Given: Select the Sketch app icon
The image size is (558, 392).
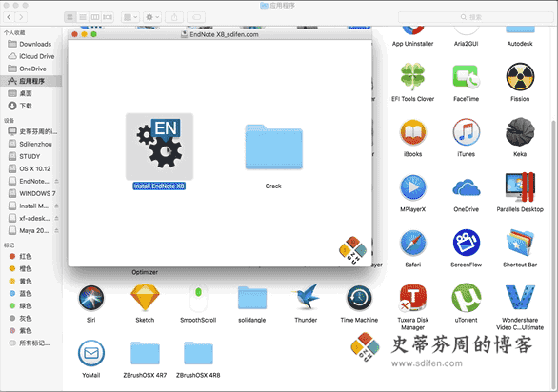Looking at the screenshot, I should tap(145, 298).
